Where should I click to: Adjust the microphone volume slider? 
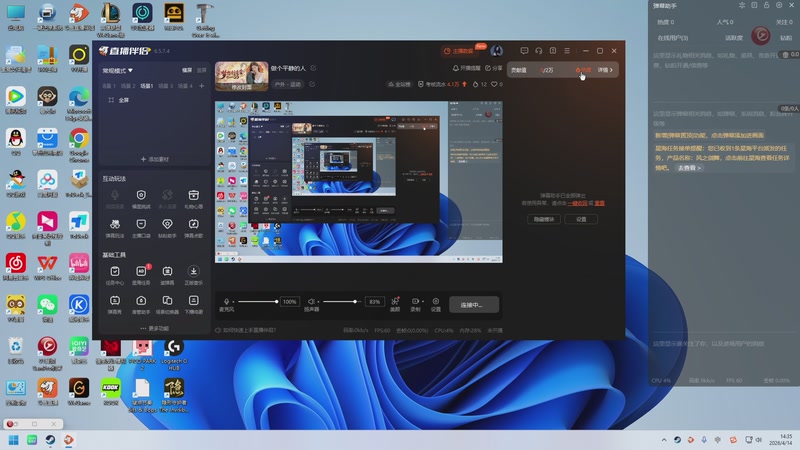[258, 302]
